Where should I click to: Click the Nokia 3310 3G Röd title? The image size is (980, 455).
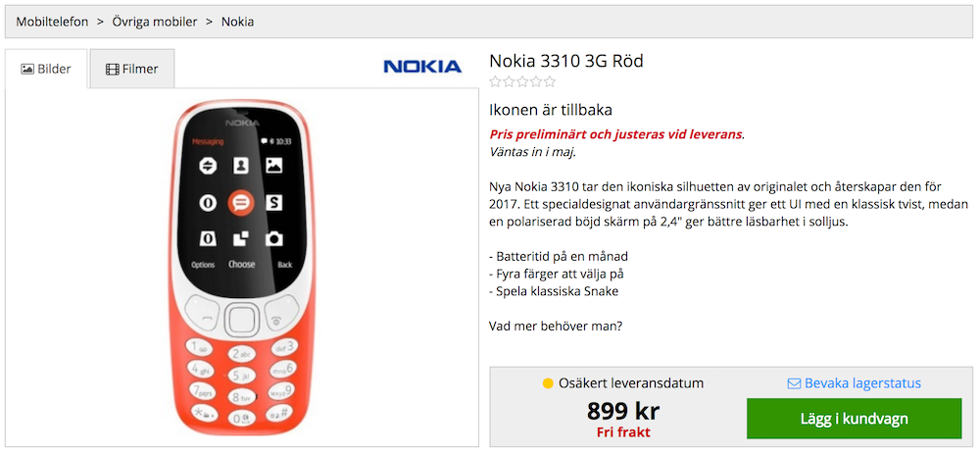tap(565, 61)
